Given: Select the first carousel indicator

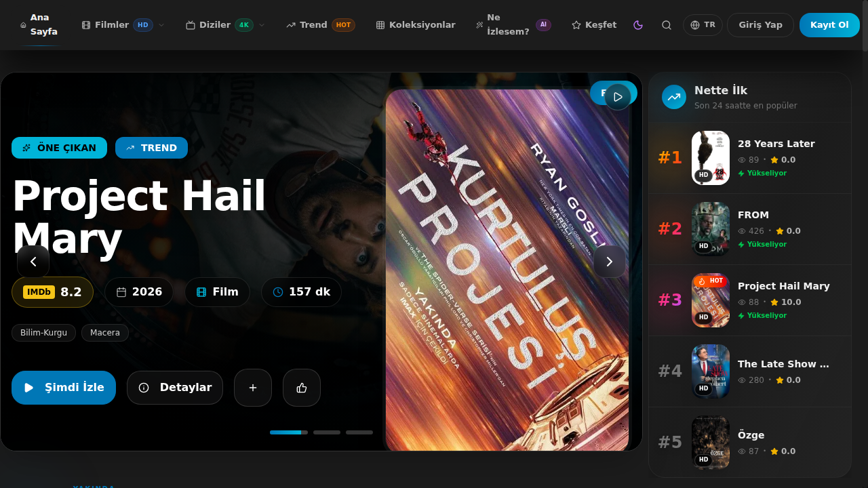Looking at the screenshot, I should click(289, 432).
